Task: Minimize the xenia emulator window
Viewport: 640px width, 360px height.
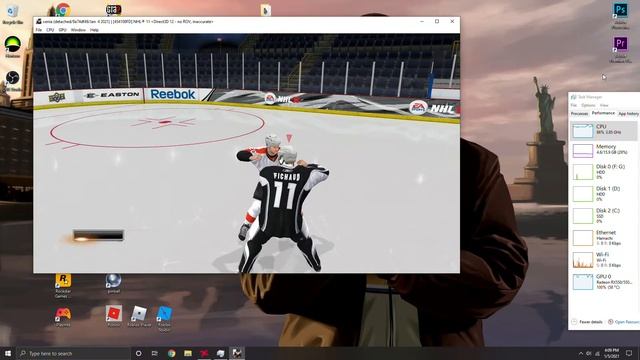Action: [422, 21]
